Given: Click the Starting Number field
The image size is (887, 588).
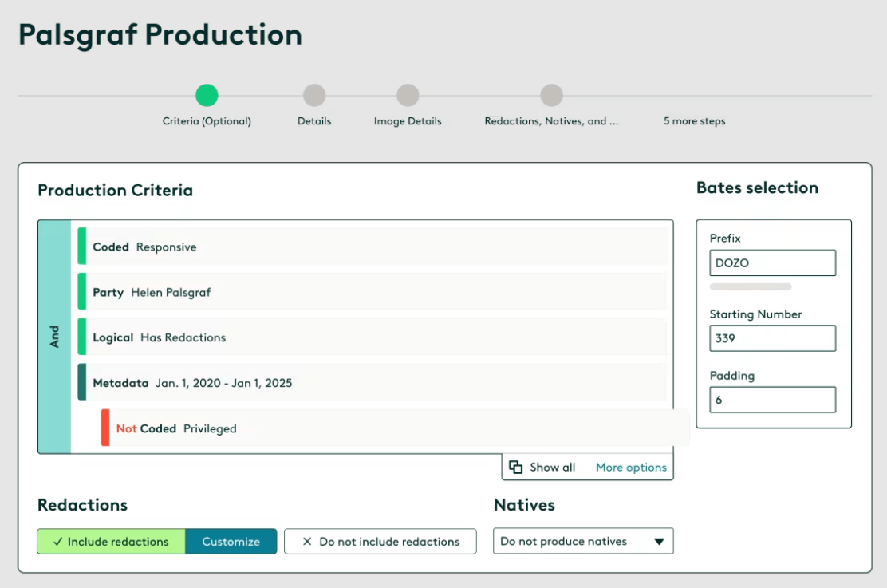Looking at the screenshot, I should click(773, 337).
